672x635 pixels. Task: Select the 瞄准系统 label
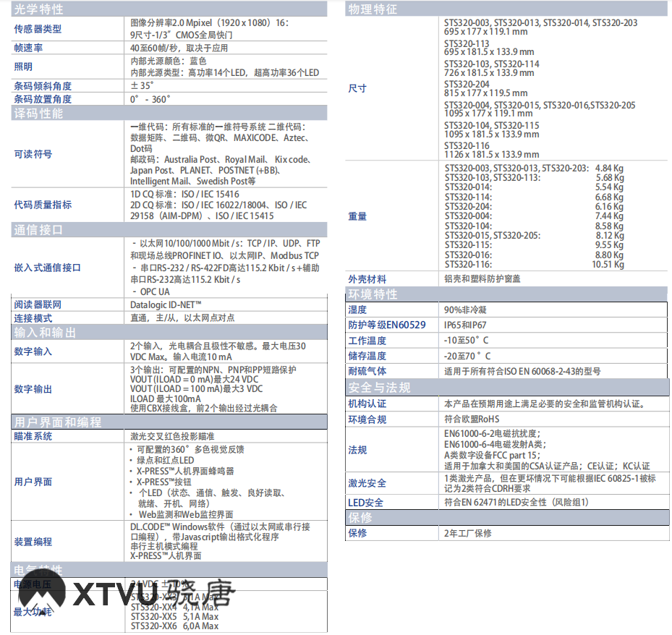click(33, 437)
